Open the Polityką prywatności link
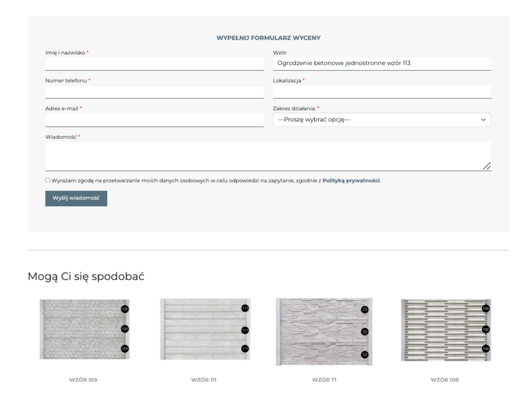 [x=351, y=180]
